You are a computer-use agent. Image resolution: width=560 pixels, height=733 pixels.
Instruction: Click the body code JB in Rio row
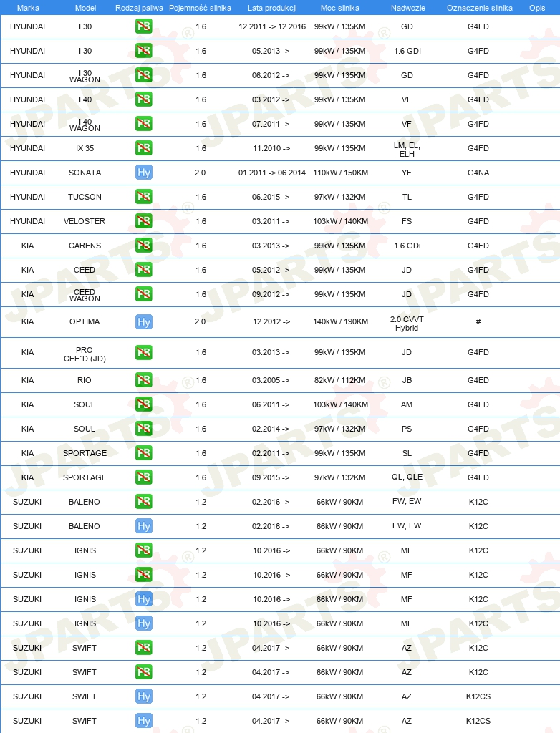407,380
